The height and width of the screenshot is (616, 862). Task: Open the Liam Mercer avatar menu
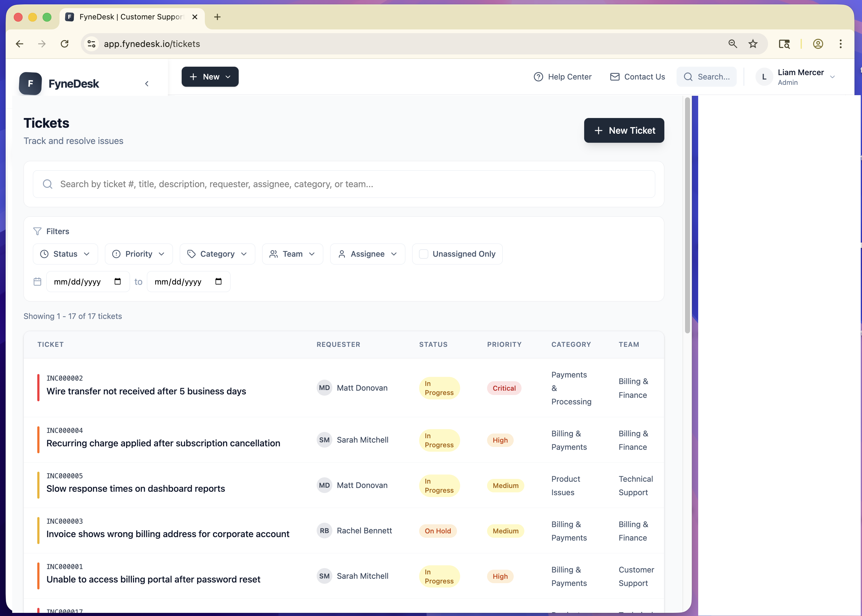pos(764,77)
